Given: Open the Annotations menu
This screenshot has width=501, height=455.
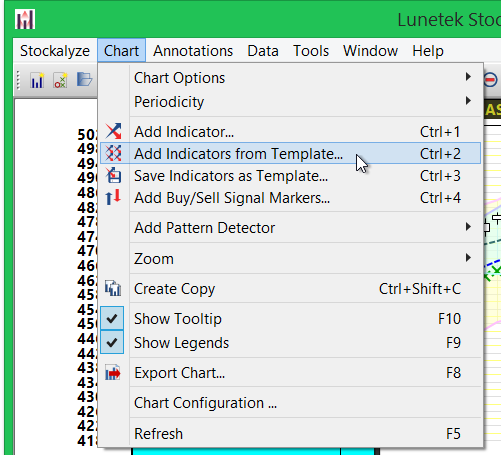Looking at the screenshot, I should [x=193, y=51].
